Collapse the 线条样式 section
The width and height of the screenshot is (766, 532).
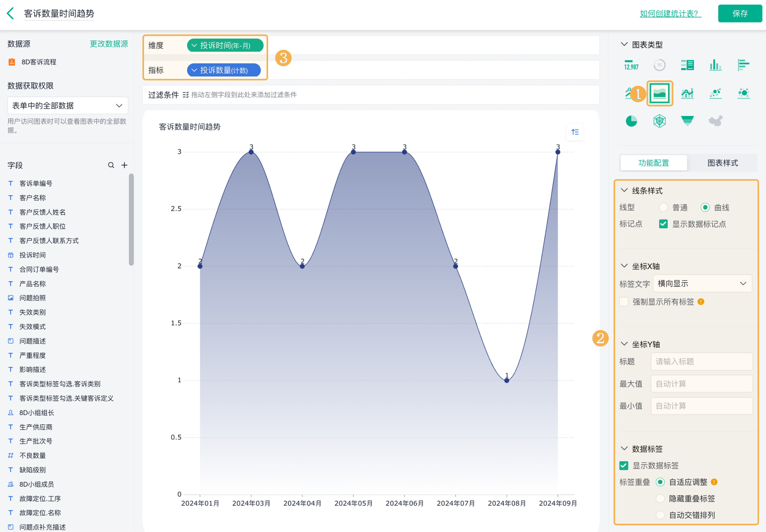pyautogui.click(x=624, y=190)
